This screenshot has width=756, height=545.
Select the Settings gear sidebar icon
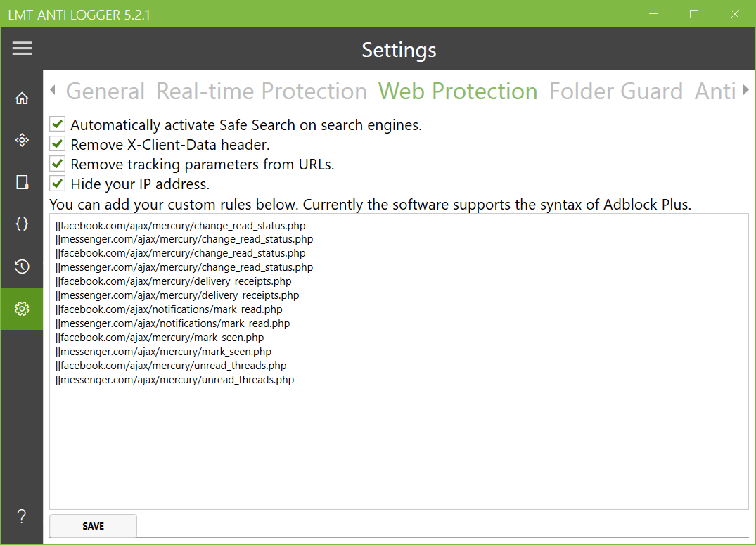22,309
